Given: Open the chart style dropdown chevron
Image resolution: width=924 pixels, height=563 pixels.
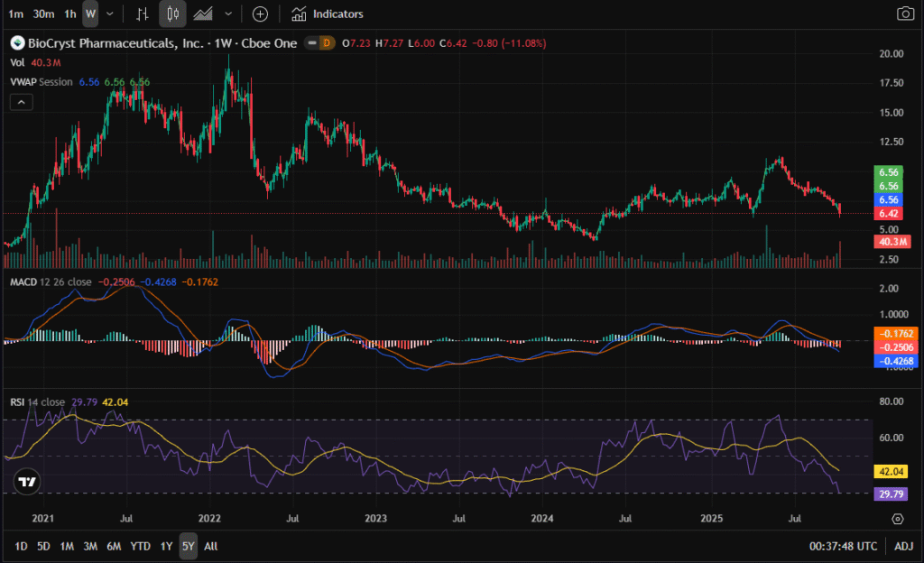Looking at the screenshot, I should click(227, 14).
